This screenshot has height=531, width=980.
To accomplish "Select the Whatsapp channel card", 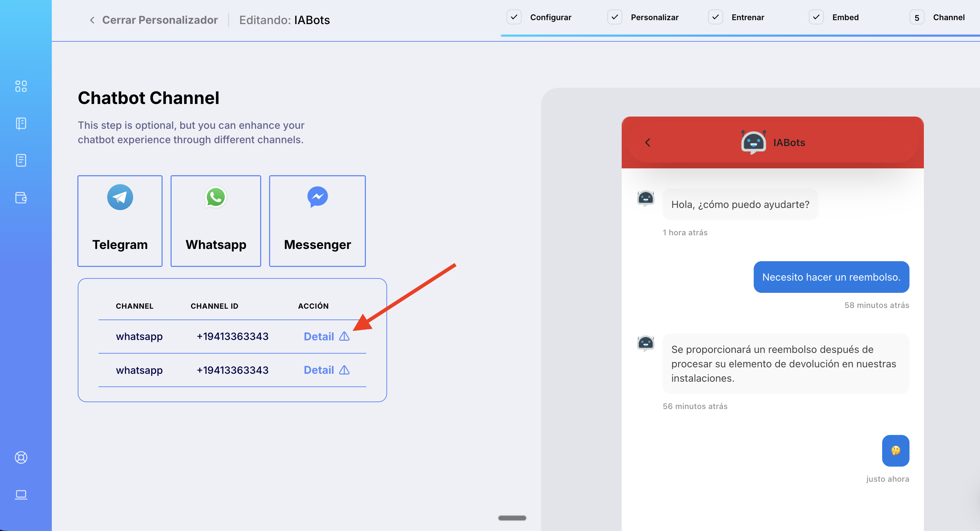I will coord(216,221).
